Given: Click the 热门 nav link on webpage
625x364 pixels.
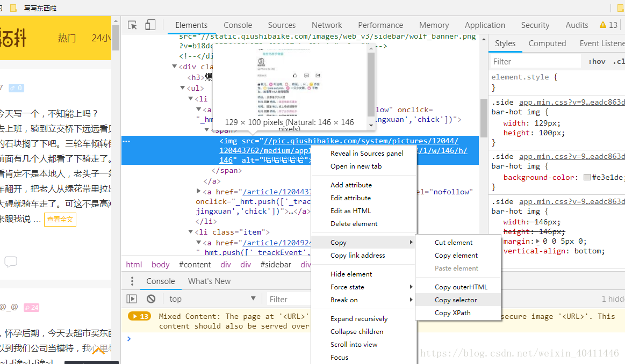Looking at the screenshot, I should point(67,38).
